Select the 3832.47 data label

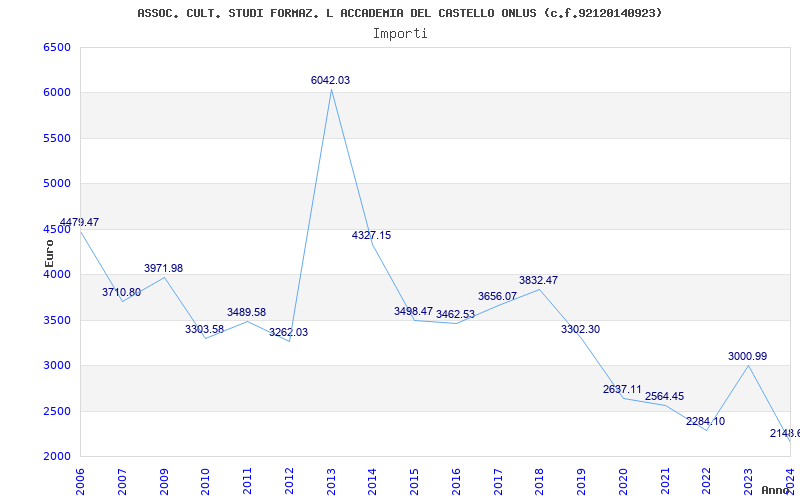tap(538, 280)
